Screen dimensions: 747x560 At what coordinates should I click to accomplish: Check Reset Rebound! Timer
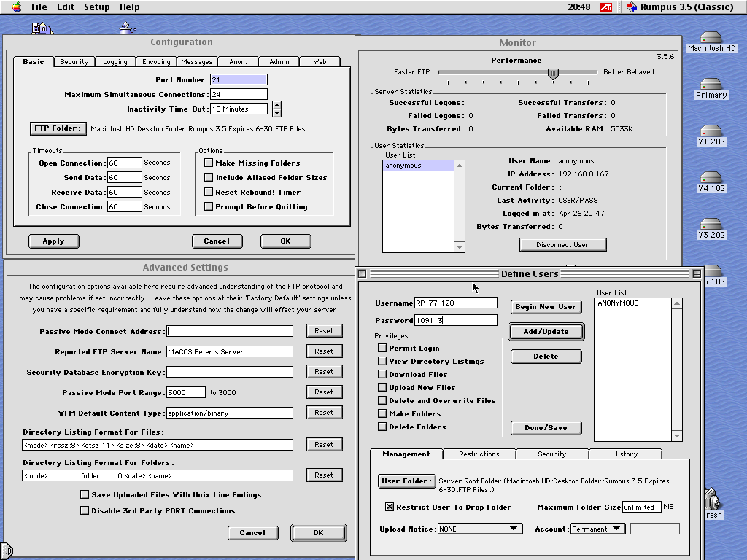pyautogui.click(x=209, y=192)
